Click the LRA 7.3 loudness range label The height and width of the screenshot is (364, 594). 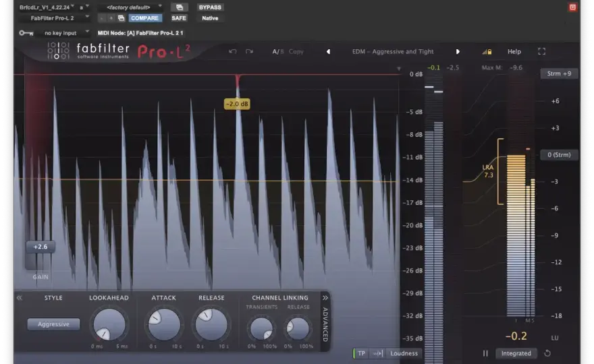point(488,171)
